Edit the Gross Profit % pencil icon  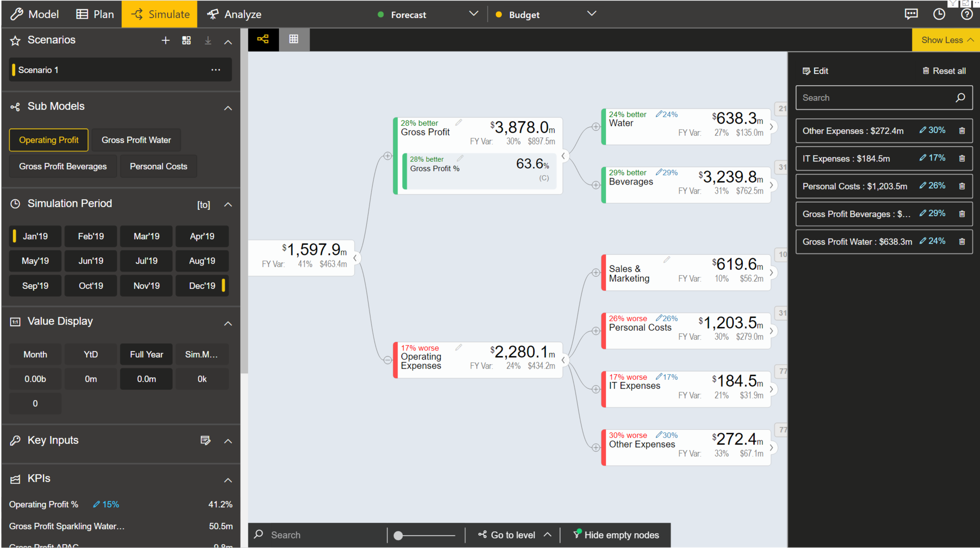point(460,158)
